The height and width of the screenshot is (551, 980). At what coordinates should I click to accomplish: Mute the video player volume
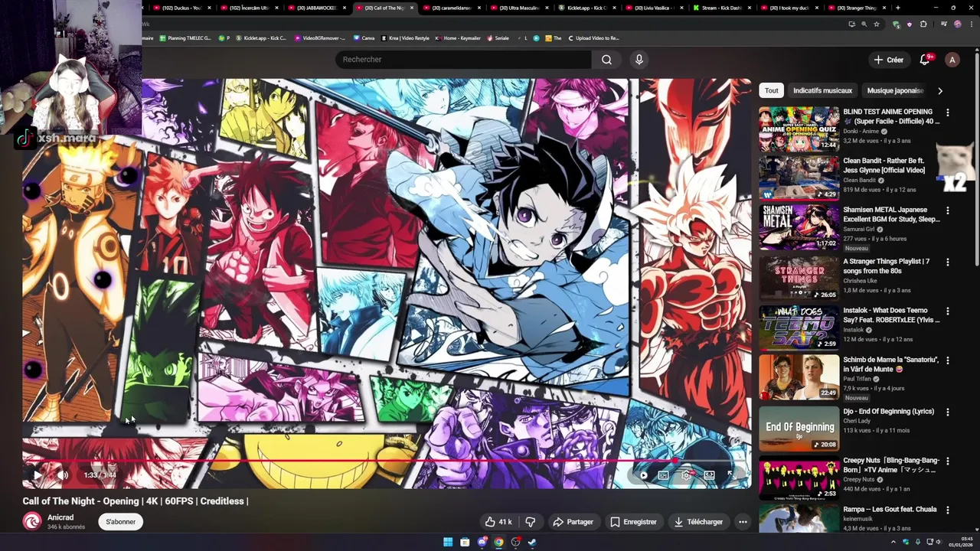pos(63,475)
